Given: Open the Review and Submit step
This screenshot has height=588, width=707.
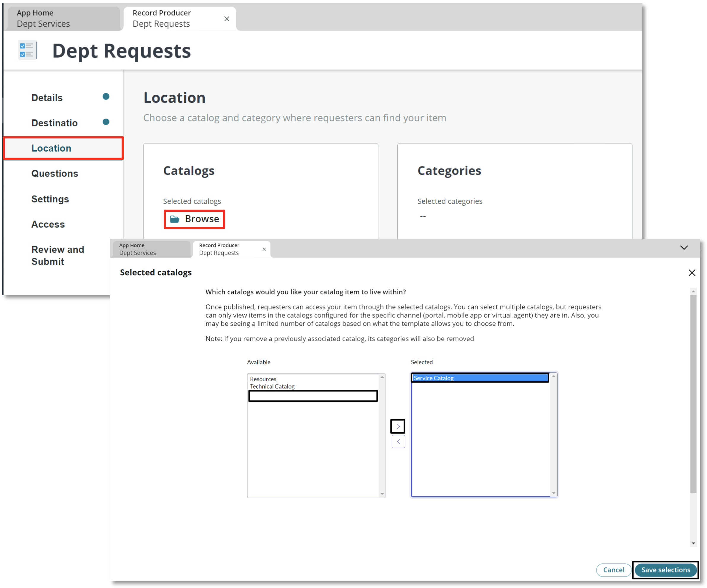Looking at the screenshot, I should tap(58, 256).
